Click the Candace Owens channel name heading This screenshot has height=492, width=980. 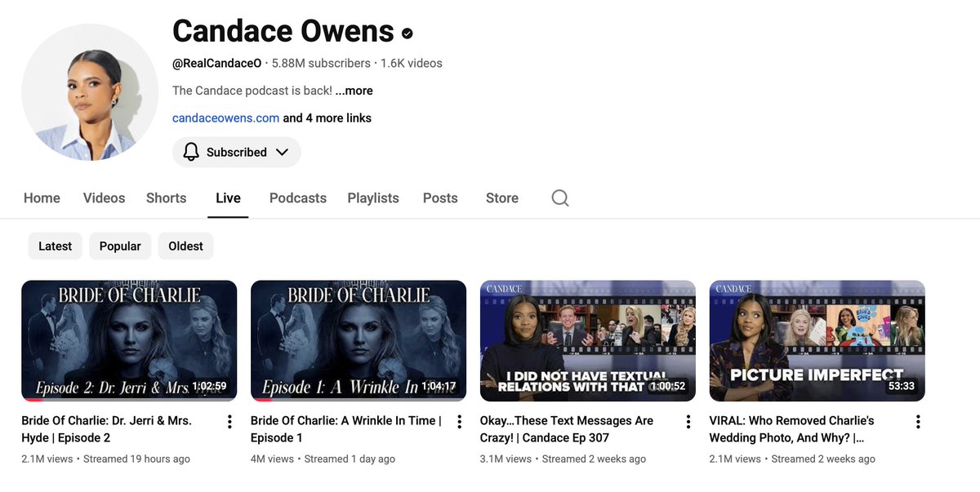(283, 31)
